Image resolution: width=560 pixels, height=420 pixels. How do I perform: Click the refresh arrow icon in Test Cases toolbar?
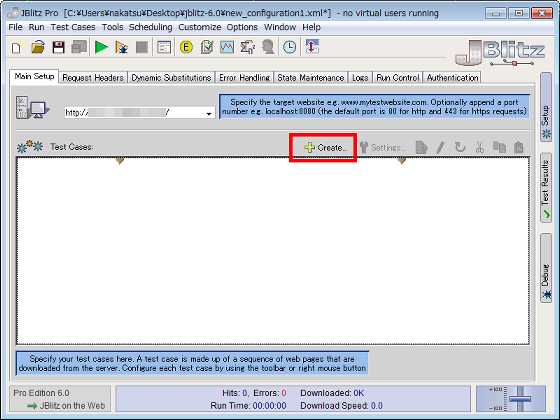pyautogui.click(x=460, y=147)
